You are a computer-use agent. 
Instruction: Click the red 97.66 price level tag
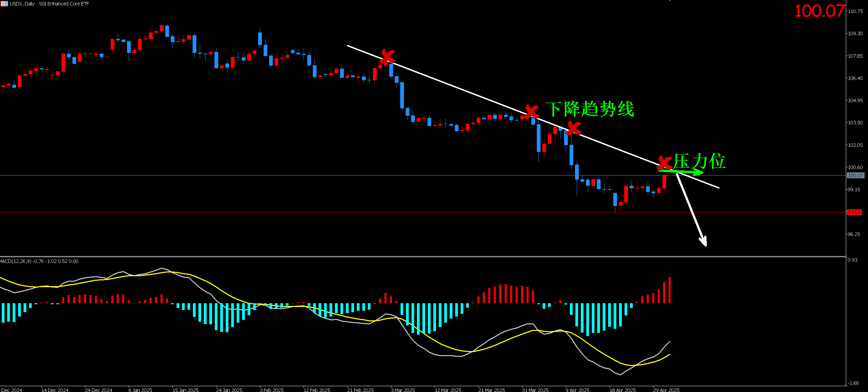point(854,212)
